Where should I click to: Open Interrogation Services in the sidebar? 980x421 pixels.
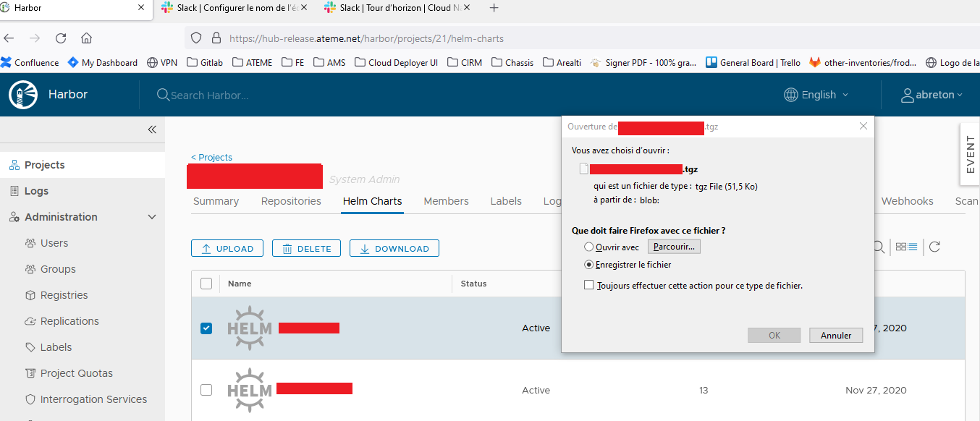pyautogui.click(x=93, y=399)
